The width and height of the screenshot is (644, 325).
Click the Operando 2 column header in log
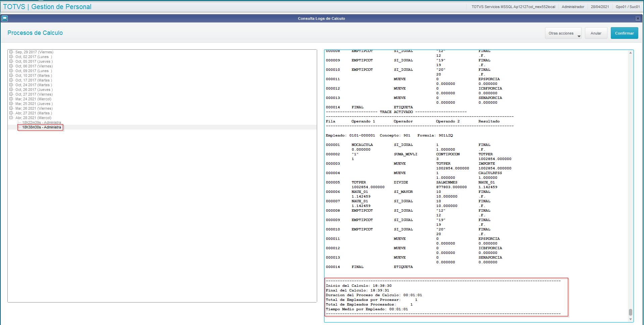point(448,121)
